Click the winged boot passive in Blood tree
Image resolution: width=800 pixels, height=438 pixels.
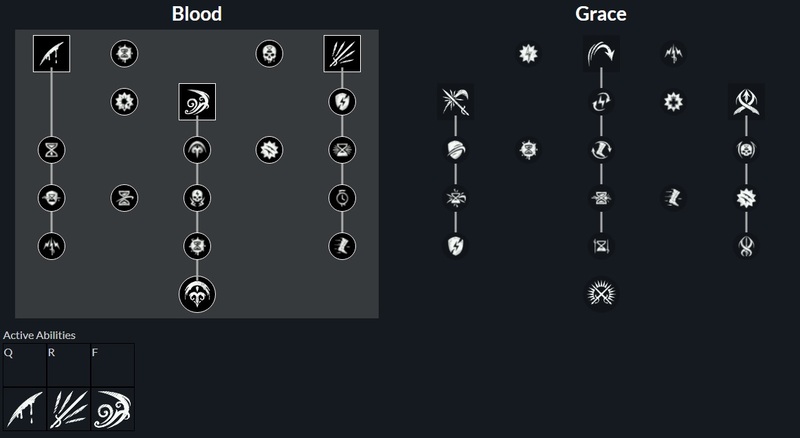(342, 246)
